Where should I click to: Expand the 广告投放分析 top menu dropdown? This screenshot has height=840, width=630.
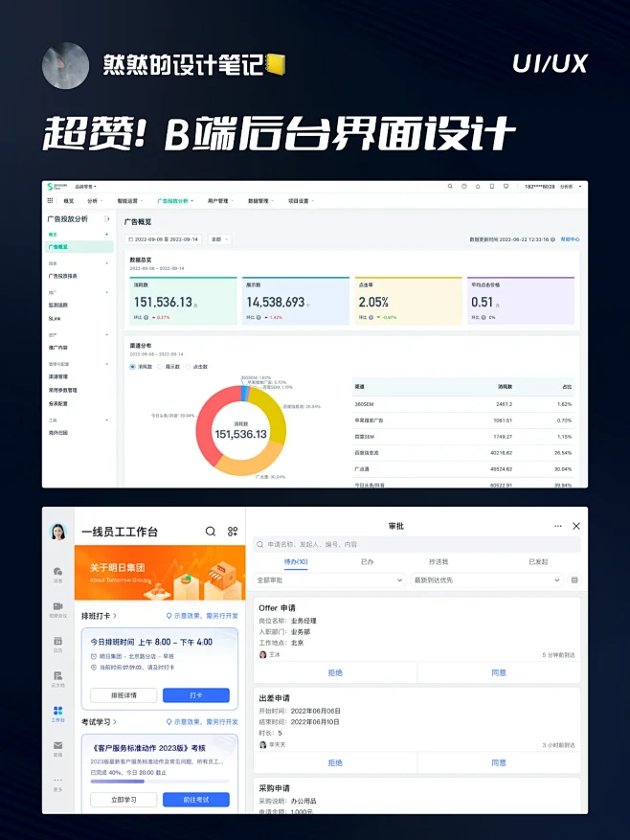point(175,201)
